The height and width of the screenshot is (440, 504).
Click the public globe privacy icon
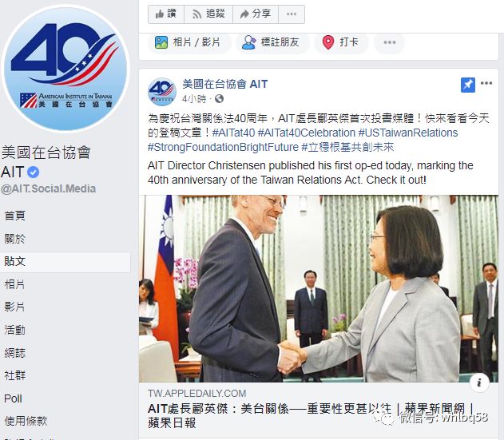(219, 99)
